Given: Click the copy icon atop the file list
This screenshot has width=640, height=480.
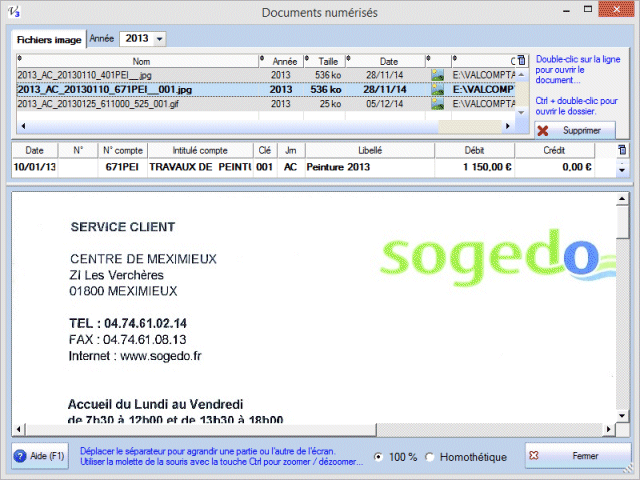Looking at the screenshot, I should point(519,60).
